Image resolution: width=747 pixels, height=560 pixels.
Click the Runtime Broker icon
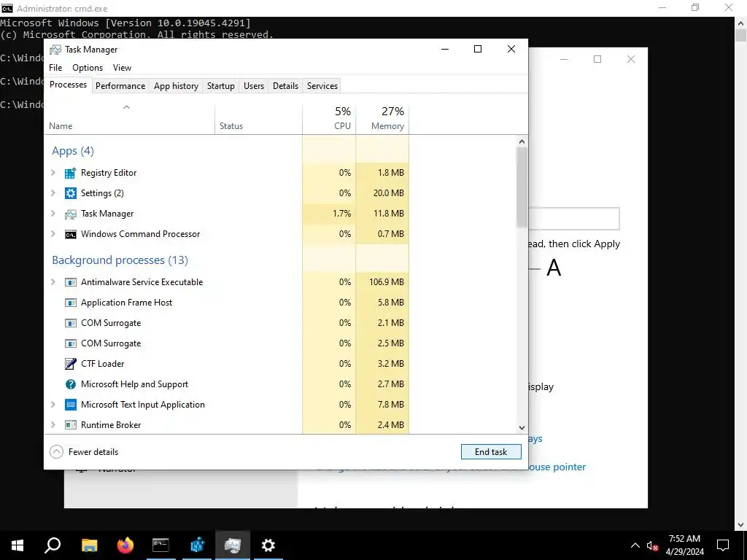pyautogui.click(x=71, y=425)
